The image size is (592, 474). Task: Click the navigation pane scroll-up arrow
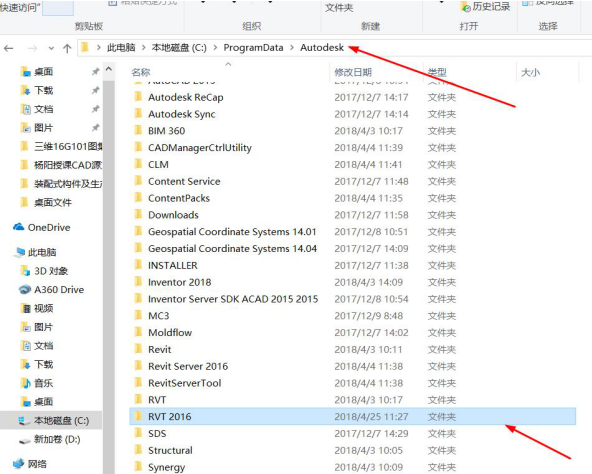[x=109, y=69]
